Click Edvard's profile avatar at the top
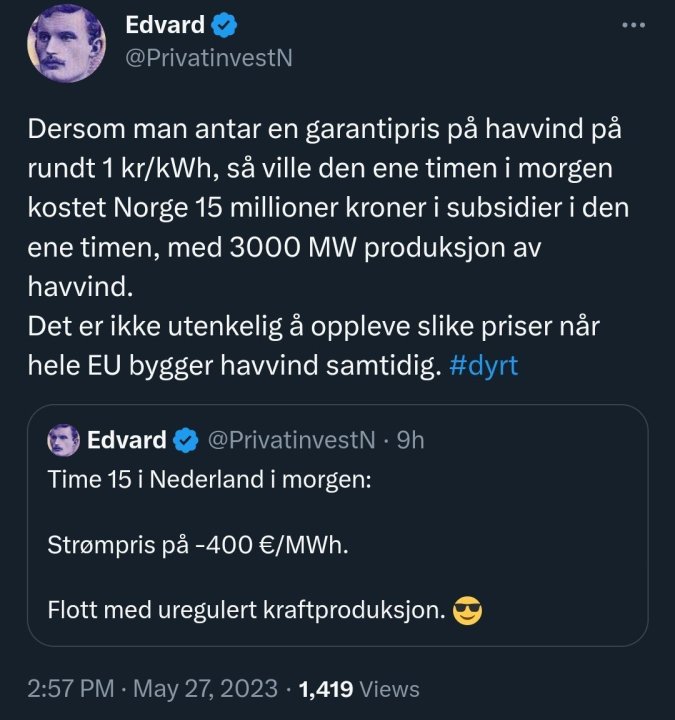Screen dimensions: 675x720 point(66,43)
